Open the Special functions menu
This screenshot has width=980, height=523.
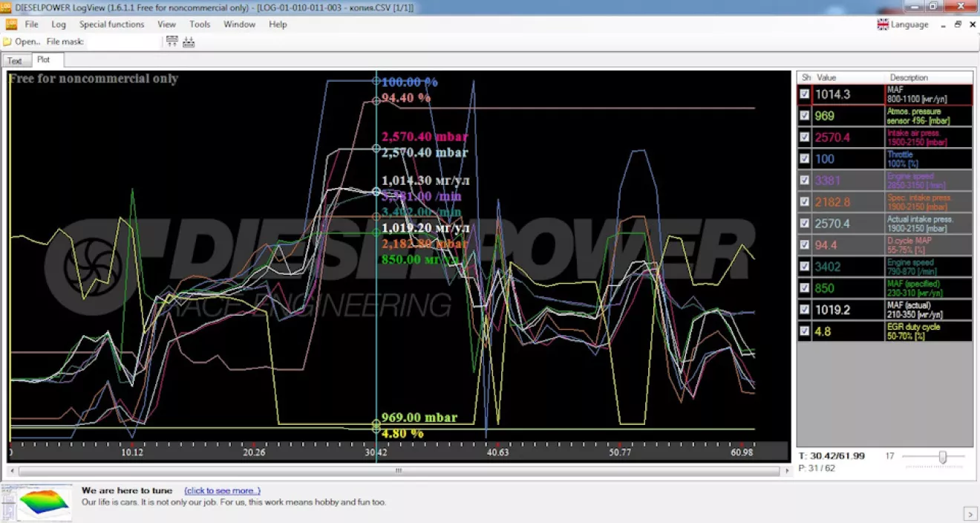tap(111, 25)
